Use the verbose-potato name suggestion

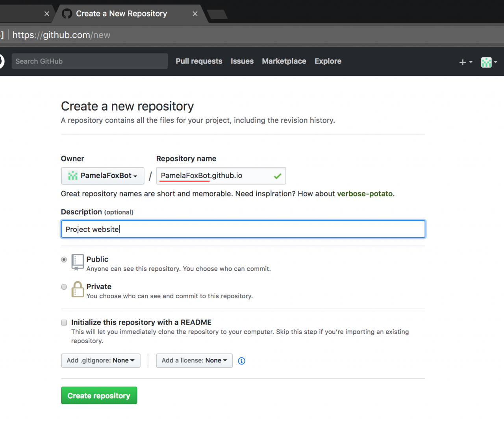[365, 194]
